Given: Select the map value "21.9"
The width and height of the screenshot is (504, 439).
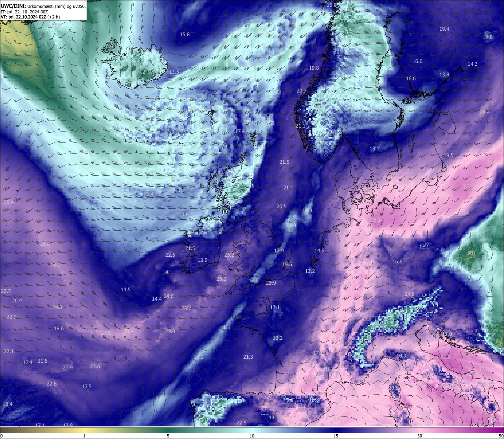Looking at the screenshot, I should [68, 367].
